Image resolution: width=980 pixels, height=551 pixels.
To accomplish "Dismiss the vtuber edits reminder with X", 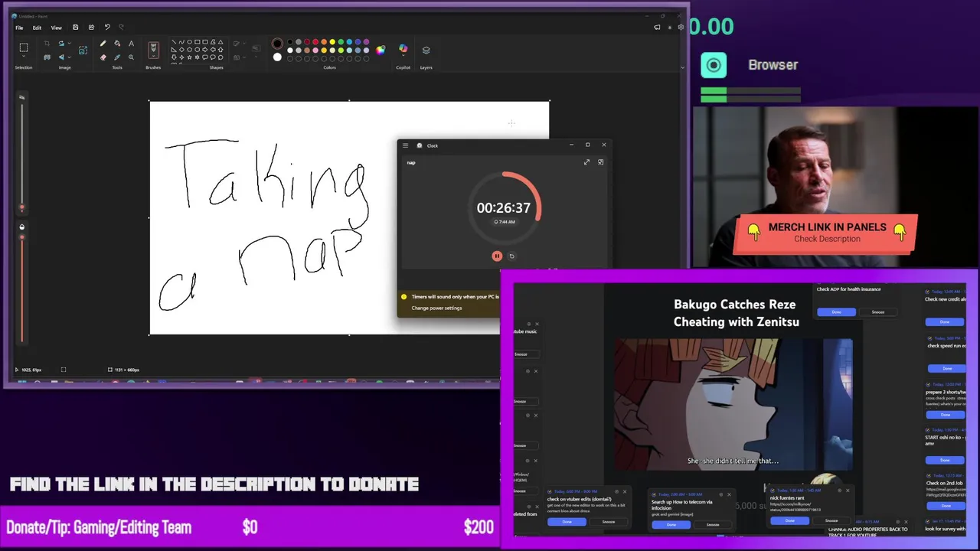I will click(625, 491).
